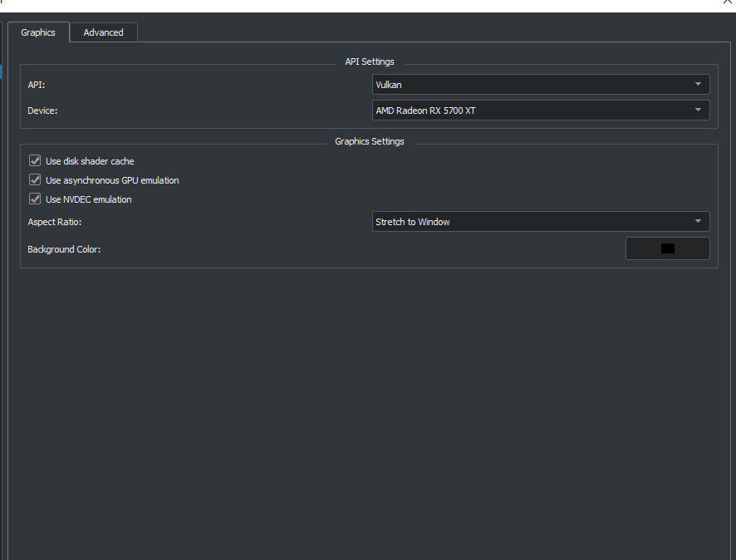The width and height of the screenshot is (736, 560).
Task: Toggle Use disk shader cache checkbox
Action: tap(35, 161)
